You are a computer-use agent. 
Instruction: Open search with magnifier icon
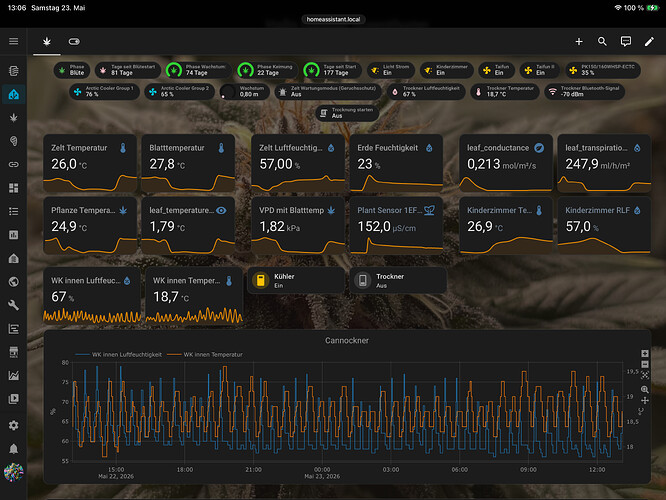[602, 41]
